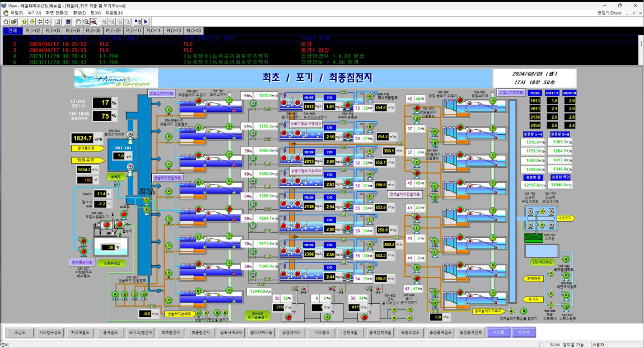This screenshot has width=644, height=348.
Task: Open the 중계펌프 screen button
Action: pyautogui.click(x=110, y=332)
